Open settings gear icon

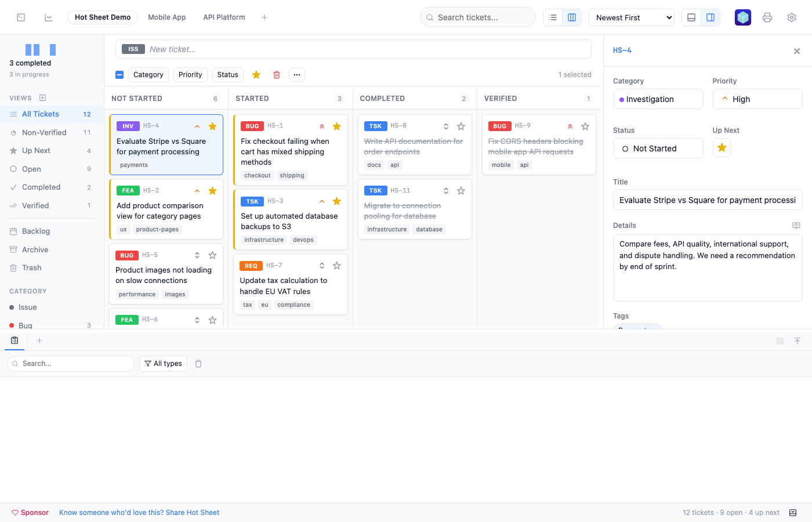tap(792, 17)
